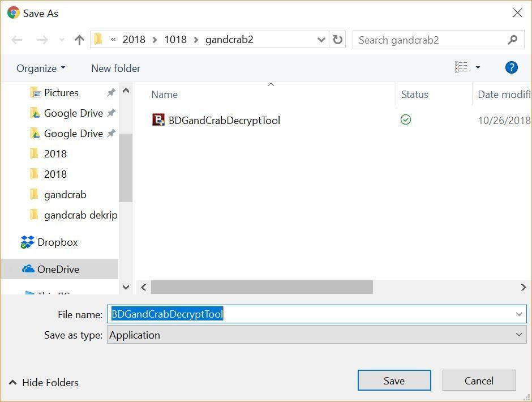532x402 pixels.
Task: Open the gandcrab dekrip folder
Action: pyautogui.click(x=80, y=215)
